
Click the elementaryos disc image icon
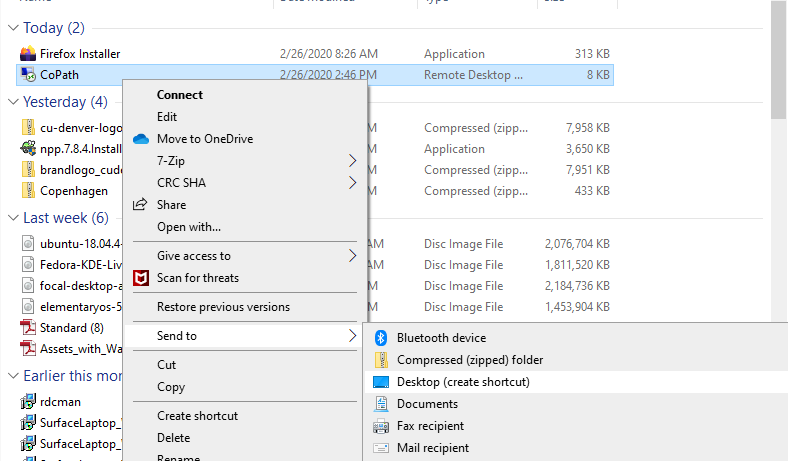(x=28, y=307)
